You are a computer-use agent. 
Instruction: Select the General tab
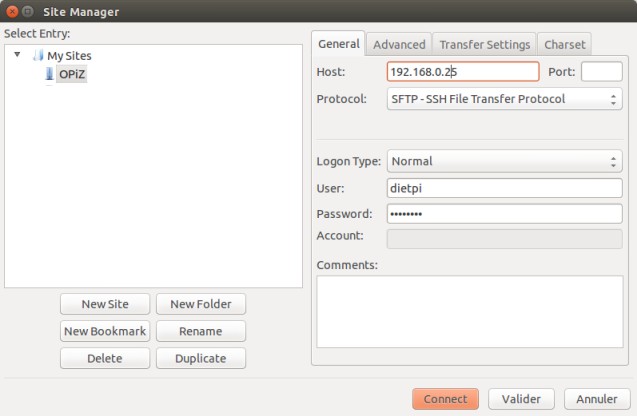click(339, 44)
